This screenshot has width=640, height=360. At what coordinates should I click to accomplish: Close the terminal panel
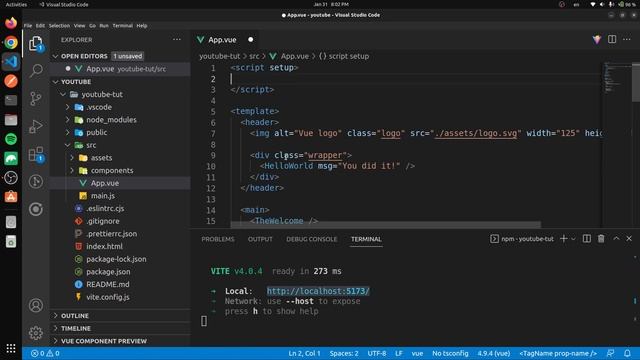[x=629, y=239]
